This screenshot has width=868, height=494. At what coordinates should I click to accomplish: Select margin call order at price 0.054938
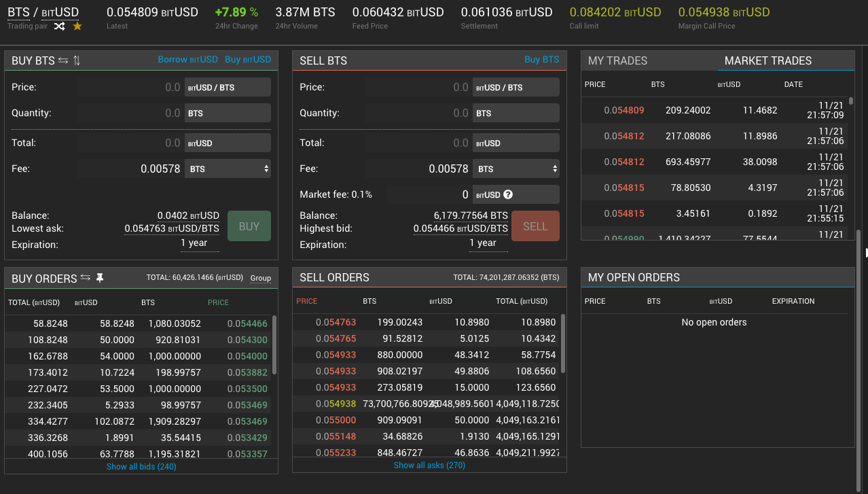pos(427,404)
